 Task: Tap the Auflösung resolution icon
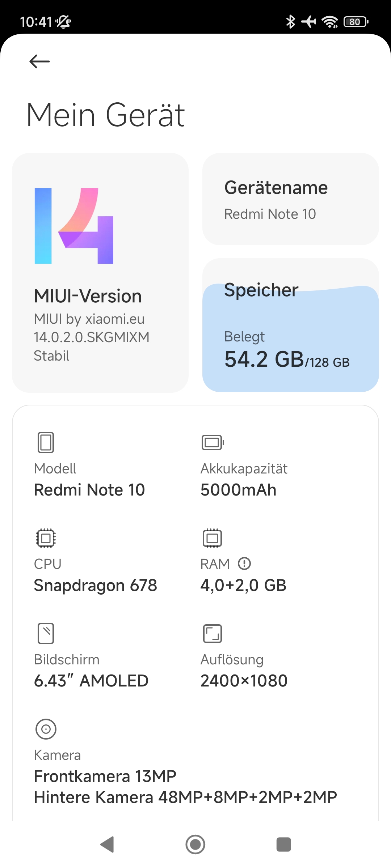213,633
